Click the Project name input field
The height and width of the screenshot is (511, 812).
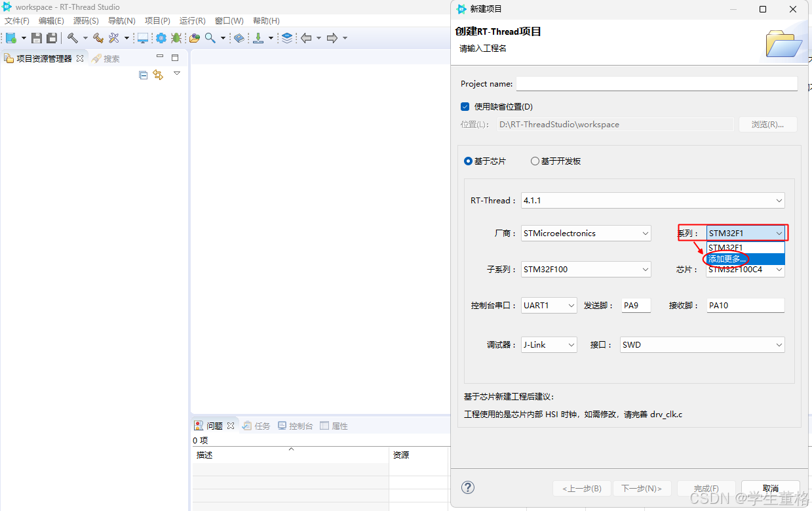coord(657,83)
